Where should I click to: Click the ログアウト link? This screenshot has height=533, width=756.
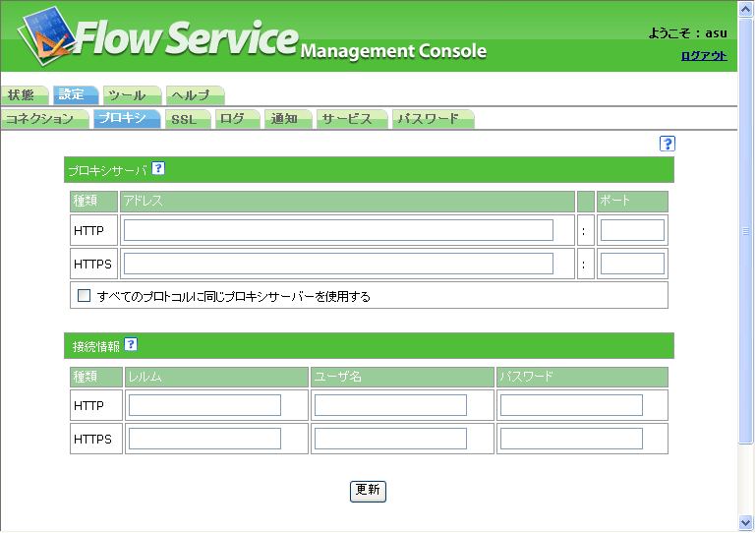coord(704,55)
